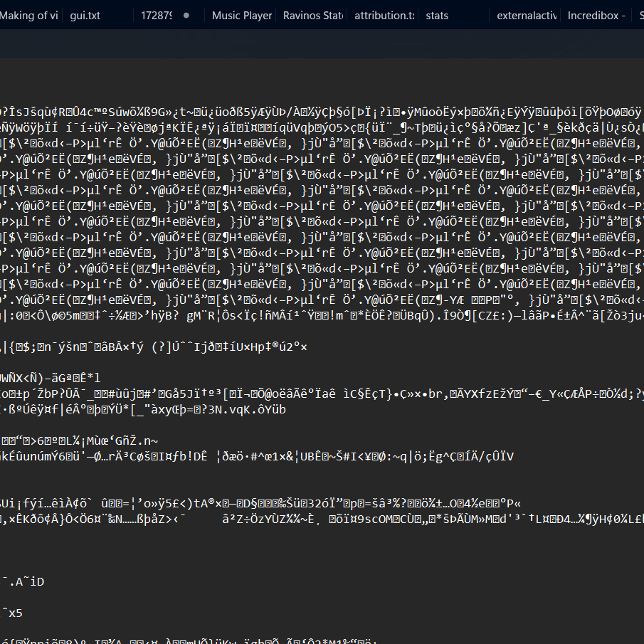Open the Music Player tab
This screenshot has height=644, width=644.
pos(241,15)
